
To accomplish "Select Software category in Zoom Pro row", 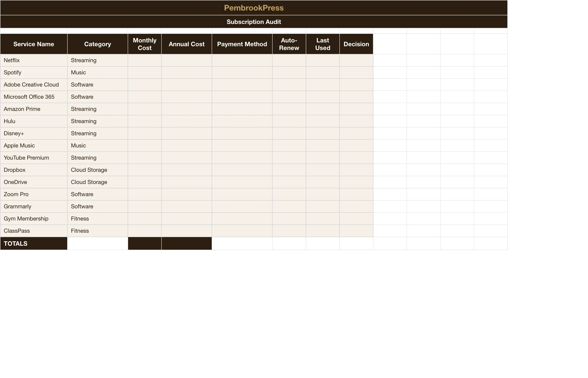I will tap(98, 194).
